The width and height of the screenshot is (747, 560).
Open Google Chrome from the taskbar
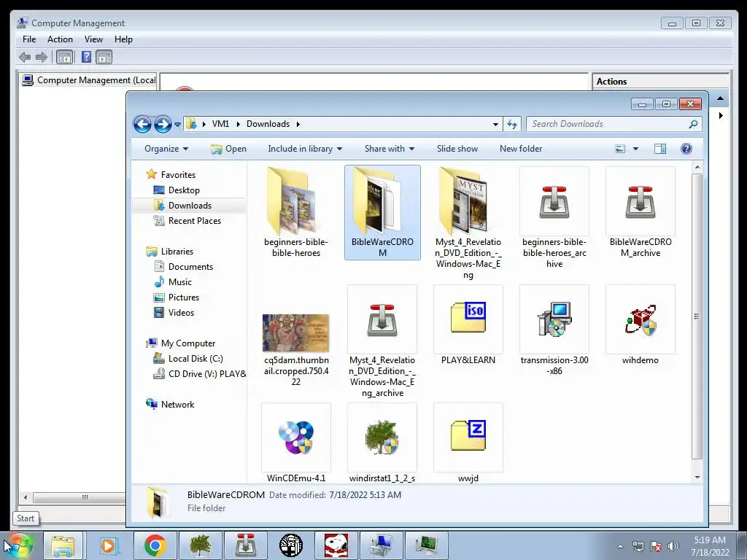155,545
